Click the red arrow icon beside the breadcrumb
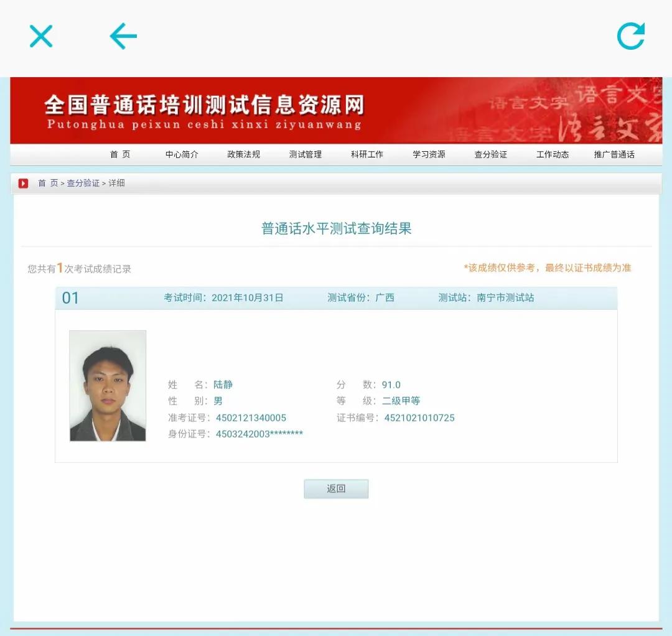The image size is (672, 636). (23, 183)
